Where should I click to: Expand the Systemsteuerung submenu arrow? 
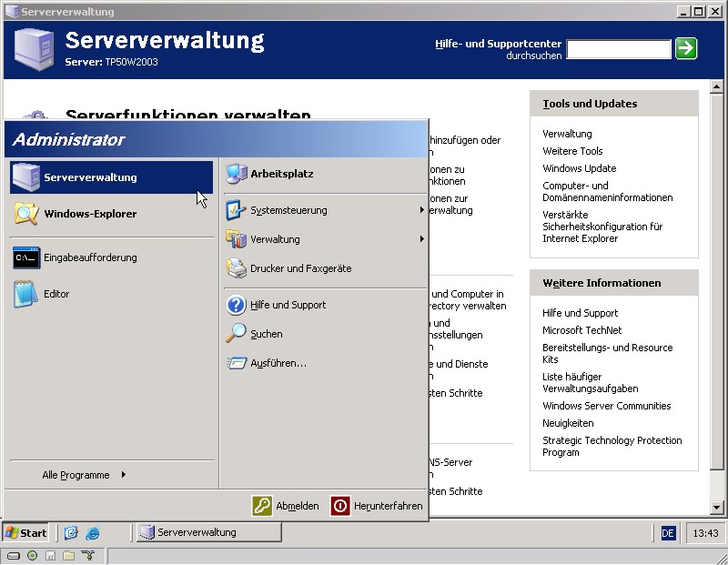click(421, 210)
